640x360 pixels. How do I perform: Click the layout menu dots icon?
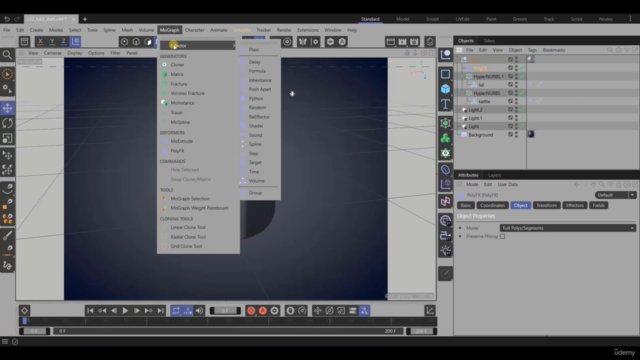point(630,19)
